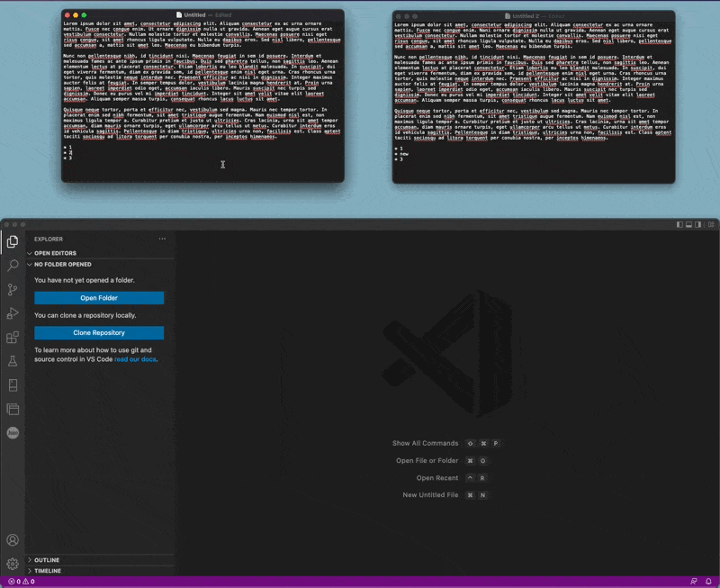Toggle the bottom panel layout button

(689, 224)
